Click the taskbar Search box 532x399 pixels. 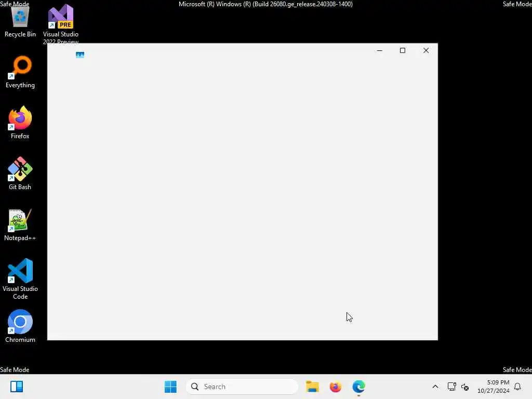[x=242, y=387]
